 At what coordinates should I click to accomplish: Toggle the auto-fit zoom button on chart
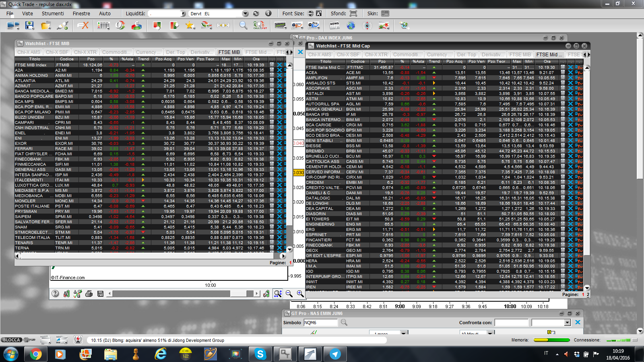pos(278,294)
